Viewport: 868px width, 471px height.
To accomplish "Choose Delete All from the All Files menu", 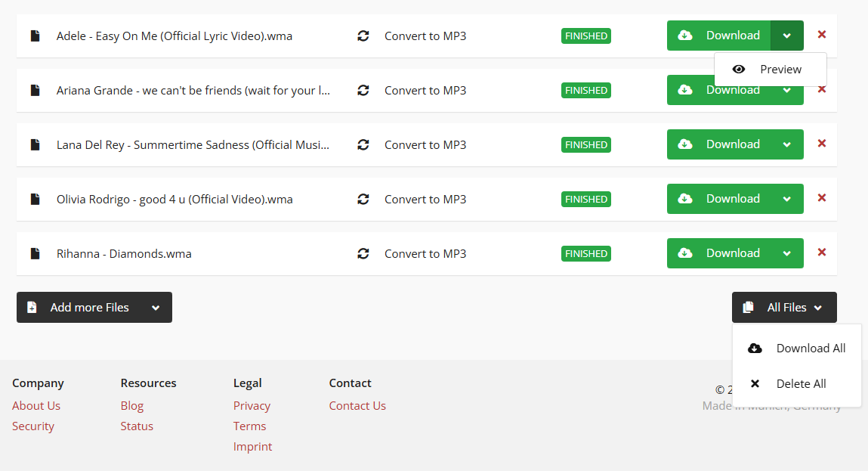I will [801, 383].
